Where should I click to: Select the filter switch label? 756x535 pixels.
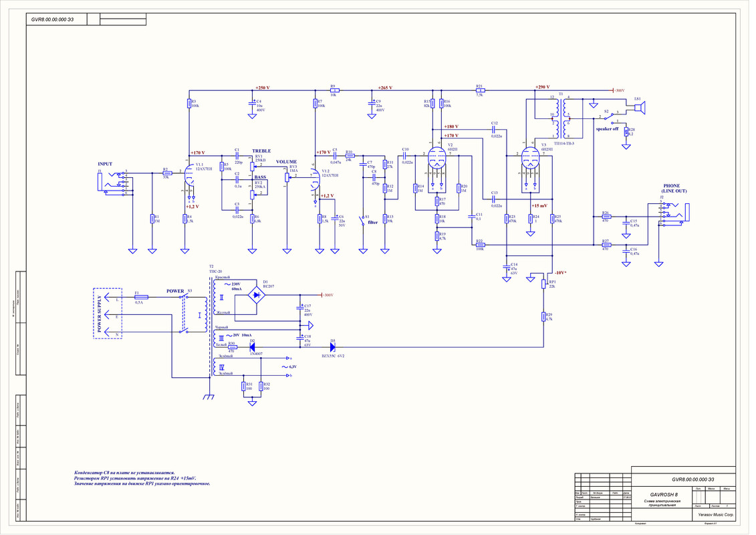pos(373,223)
